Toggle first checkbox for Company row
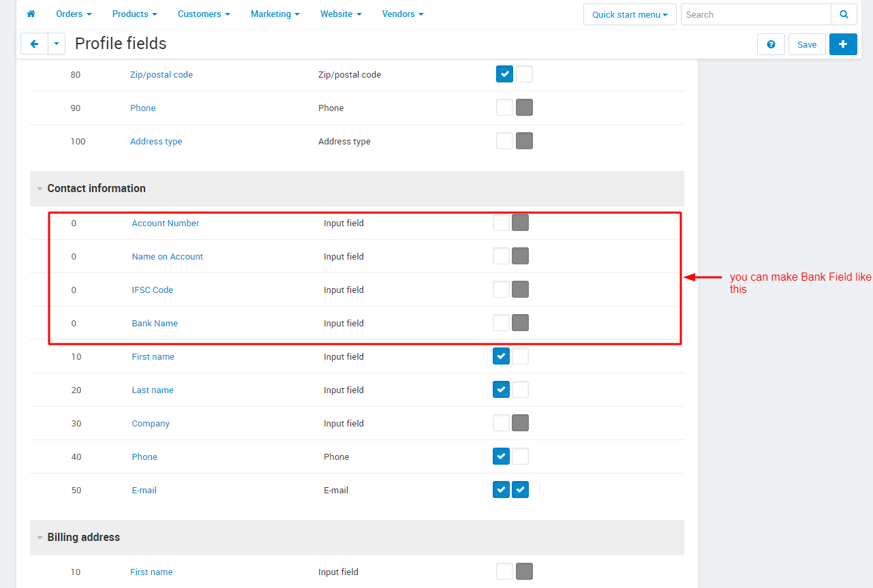Screen dimensions: 873x588 501,422
